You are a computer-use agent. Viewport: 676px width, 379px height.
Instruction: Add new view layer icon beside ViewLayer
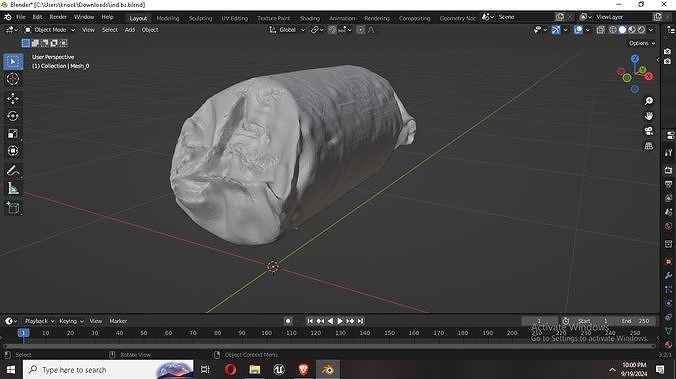pyautogui.click(x=657, y=17)
